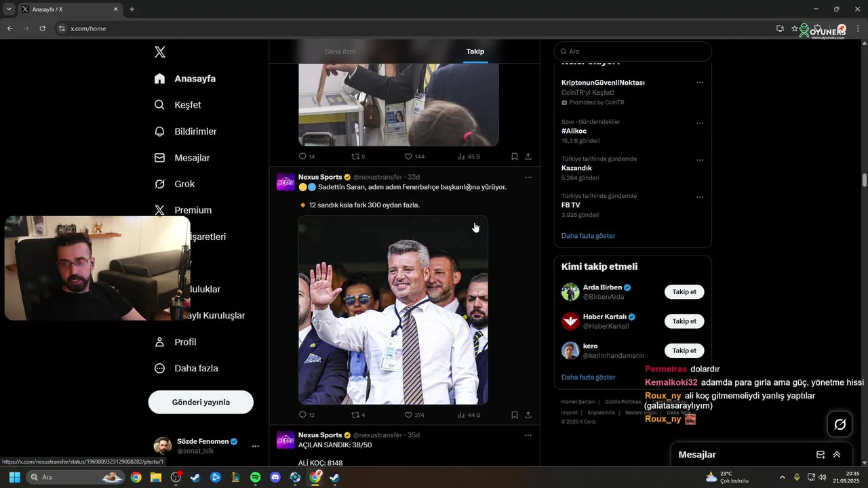
Task: Bookmark the Sadettin Saran post
Action: (x=515, y=415)
